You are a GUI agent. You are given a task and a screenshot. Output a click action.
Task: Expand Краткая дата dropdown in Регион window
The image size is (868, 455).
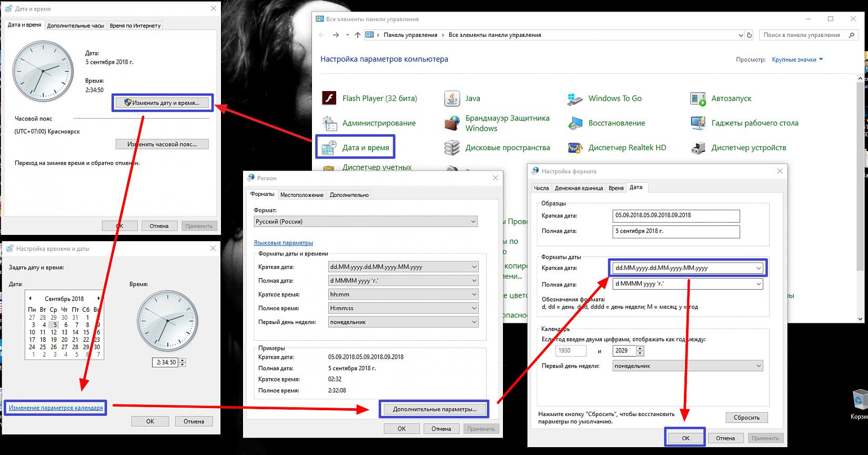(403, 267)
